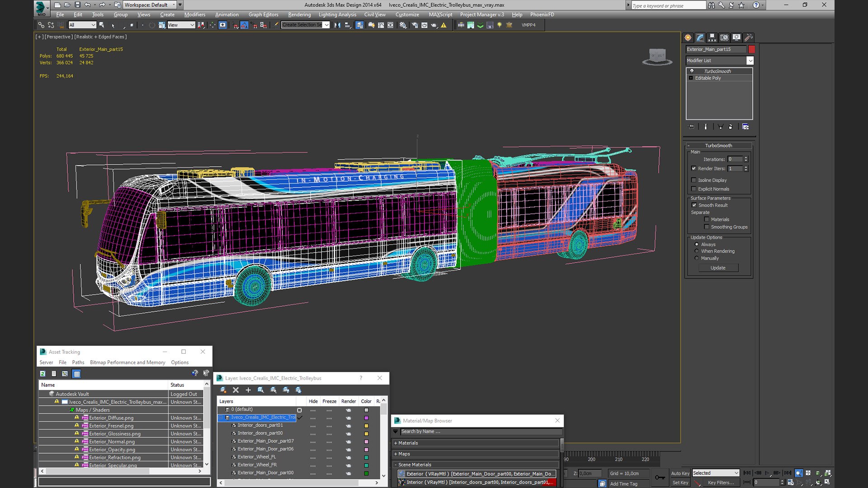Click the Save File icon
The height and width of the screenshot is (488, 868).
[x=77, y=5]
